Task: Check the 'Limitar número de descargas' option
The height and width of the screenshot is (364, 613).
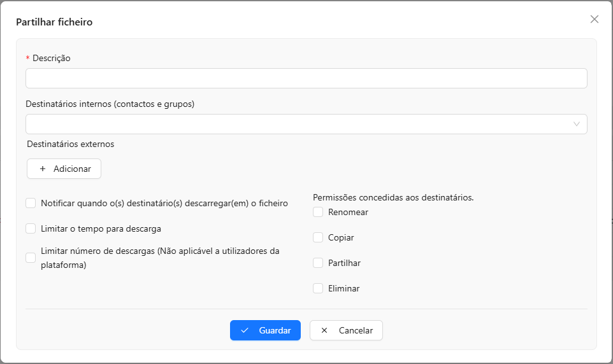Action: coord(31,258)
